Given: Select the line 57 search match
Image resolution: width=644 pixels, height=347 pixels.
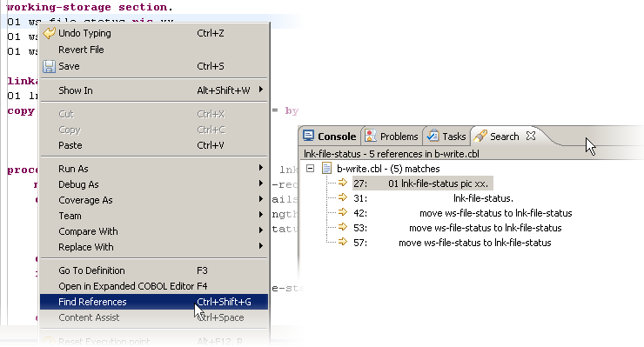Looking at the screenshot, I should (453, 243).
